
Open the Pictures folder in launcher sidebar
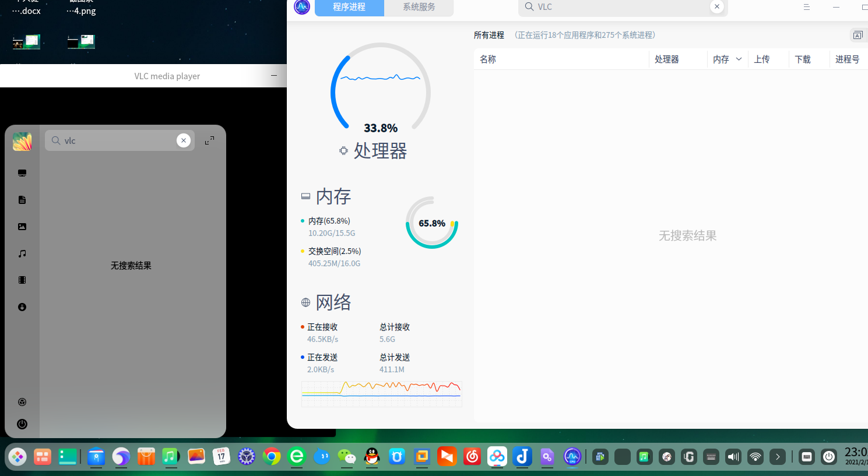(22, 227)
